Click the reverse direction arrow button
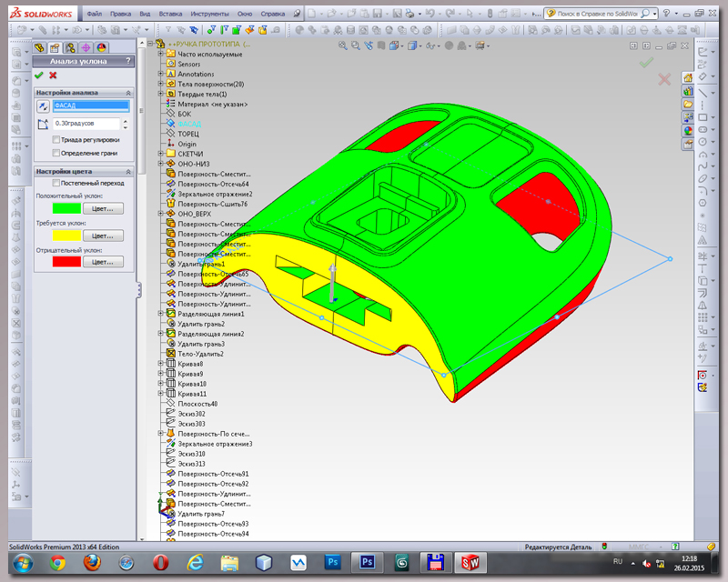728x582 pixels. pyautogui.click(x=42, y=105)
